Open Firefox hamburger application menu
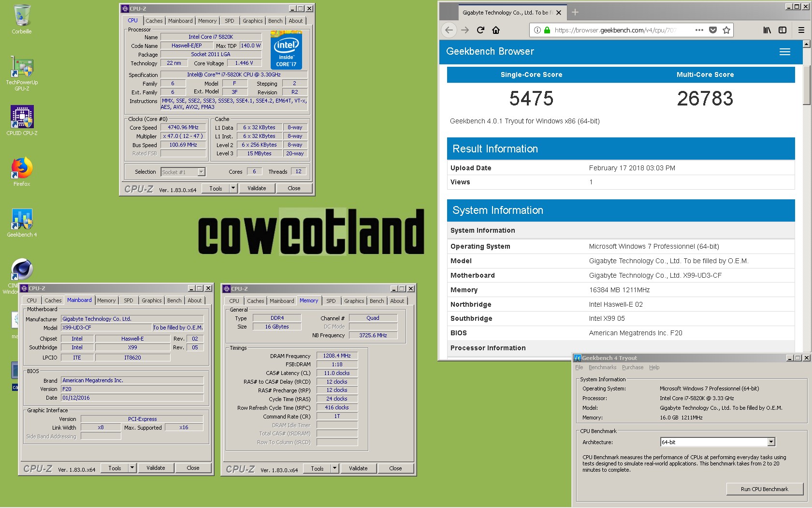Viewport: 812px width, 508px height. point(801,30)
